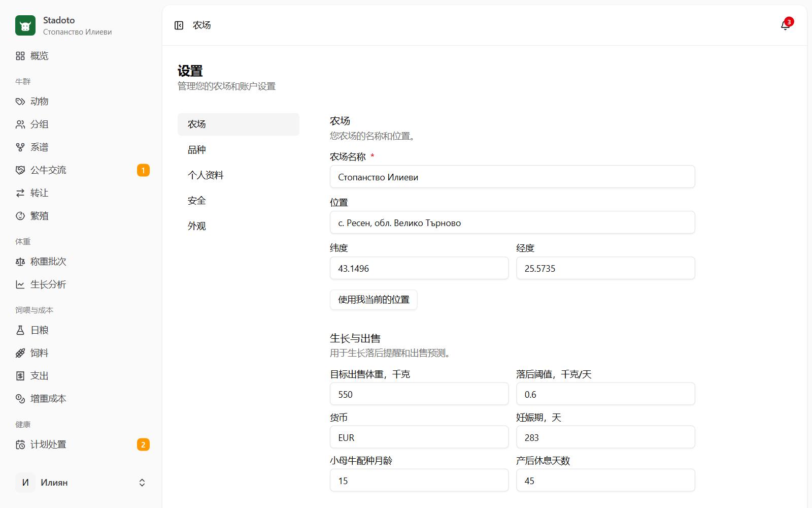Click the 动物 tag icon
The image size is (812, 508).
coord(20,102)
